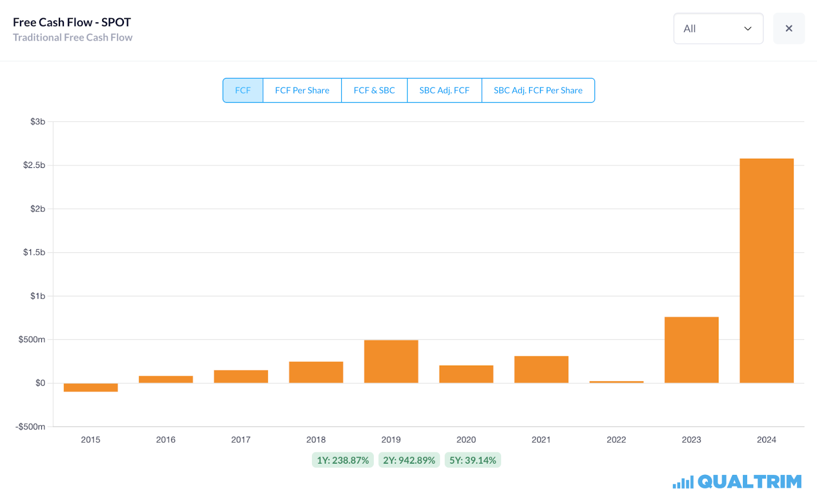Open the All time range dropdown
Viewport: 817px width, 504px height.
(717, 29)
